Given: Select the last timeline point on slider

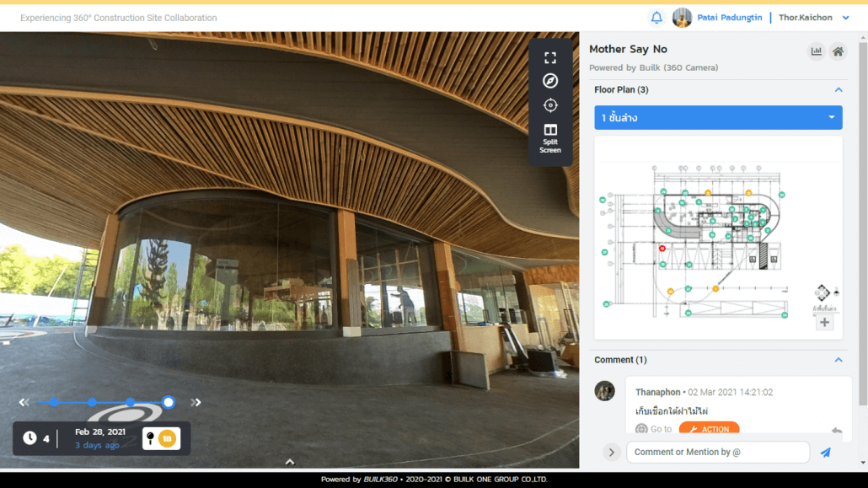Looking at the screenshot, I should coord(169,403).
